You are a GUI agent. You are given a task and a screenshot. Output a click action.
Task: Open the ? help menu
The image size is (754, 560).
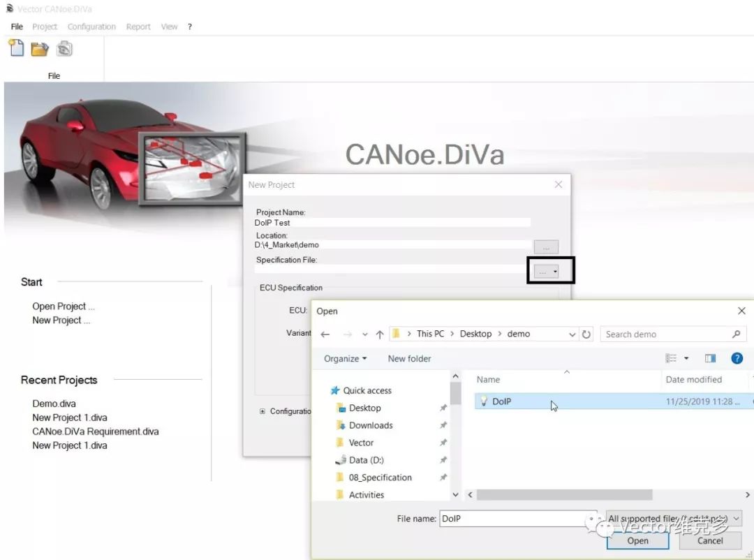click(x=190, y=27)
